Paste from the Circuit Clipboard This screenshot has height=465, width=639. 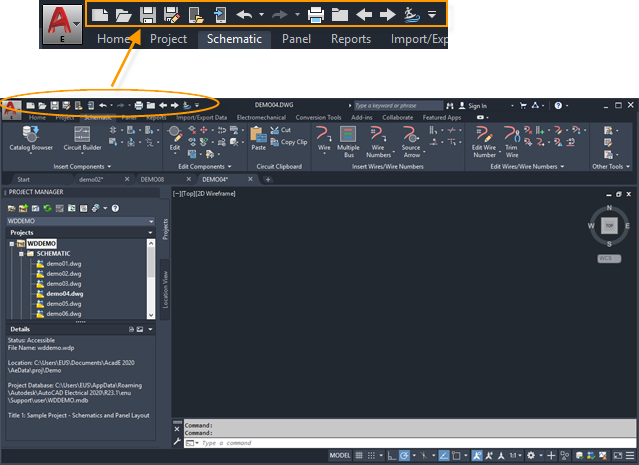tap(258, 139)
